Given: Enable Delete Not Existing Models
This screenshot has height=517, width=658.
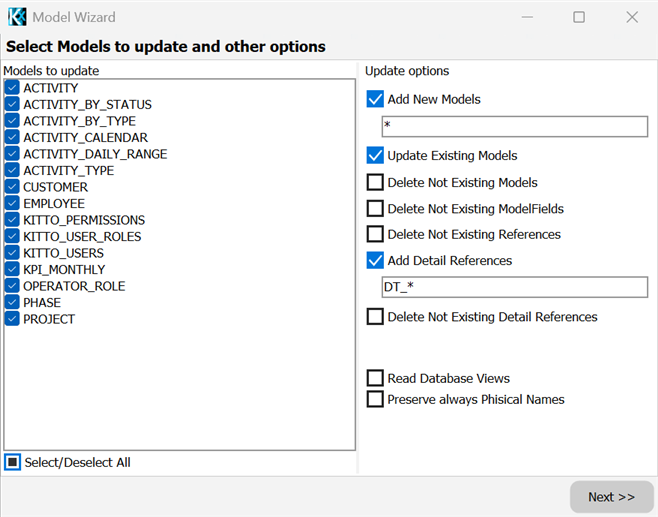Looking at the screenshot, I should (375, 182).
